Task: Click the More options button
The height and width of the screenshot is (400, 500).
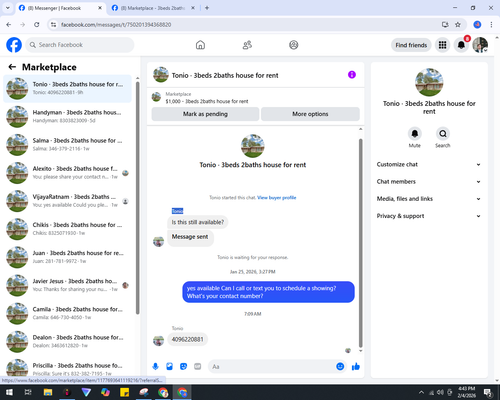Action: [x=310, y=114]
